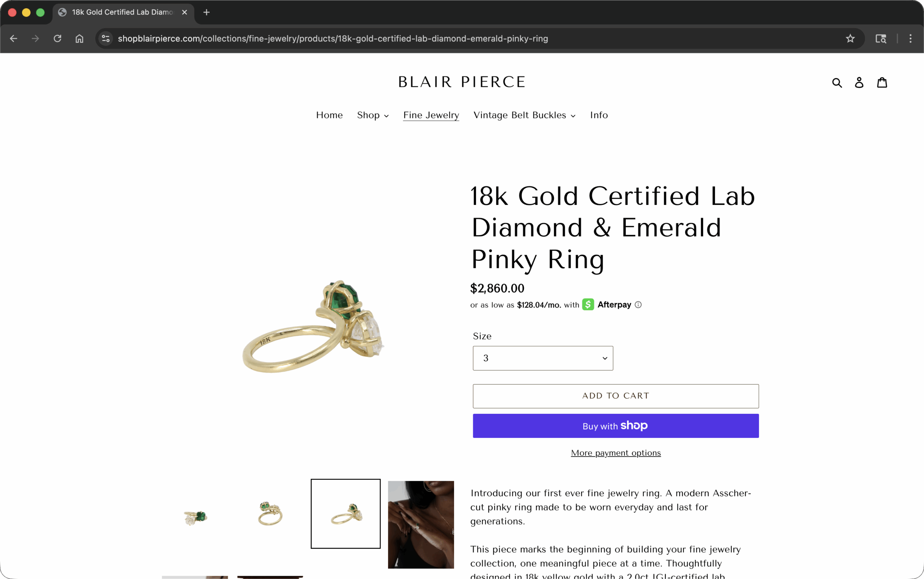Visit the Fine Jewelry collection link

click(x=431, y=115)
